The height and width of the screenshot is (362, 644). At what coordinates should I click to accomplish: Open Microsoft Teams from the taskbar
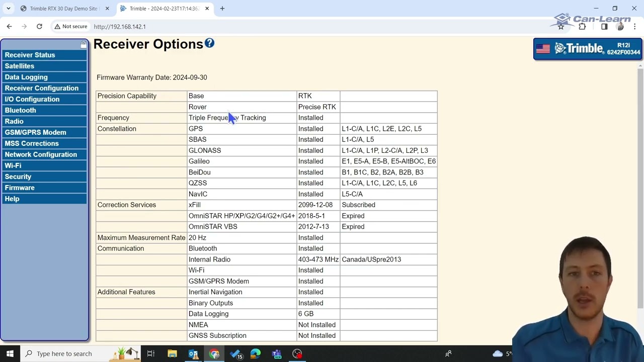pos(277,353)
